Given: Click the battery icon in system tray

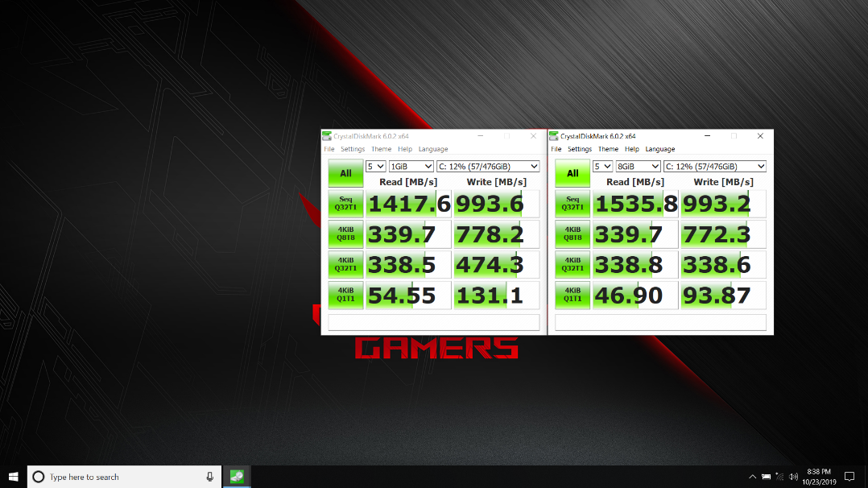Looking at the screenshot, I should pos(767,477).
